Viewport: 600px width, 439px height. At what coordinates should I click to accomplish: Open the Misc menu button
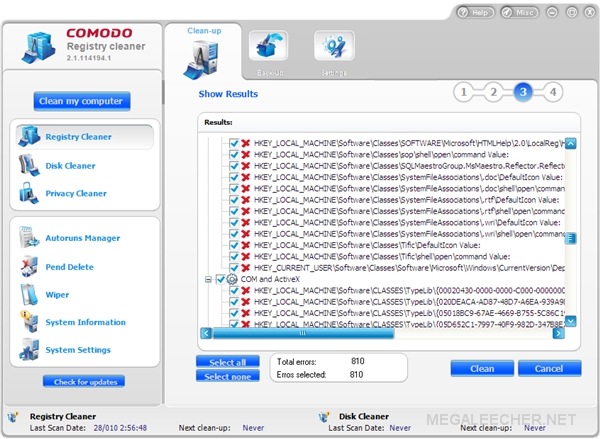tap(520, 13)
